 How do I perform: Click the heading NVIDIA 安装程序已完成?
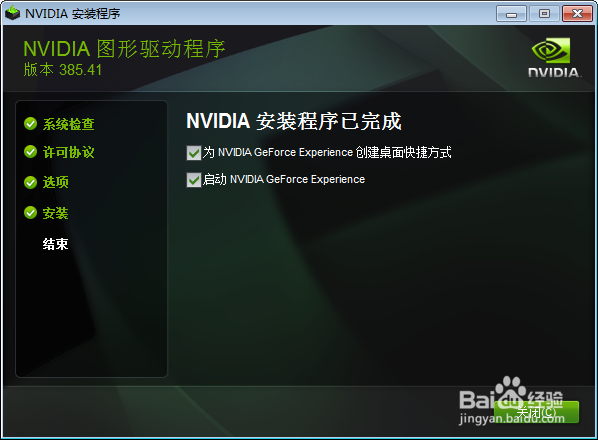click(294, 121)
